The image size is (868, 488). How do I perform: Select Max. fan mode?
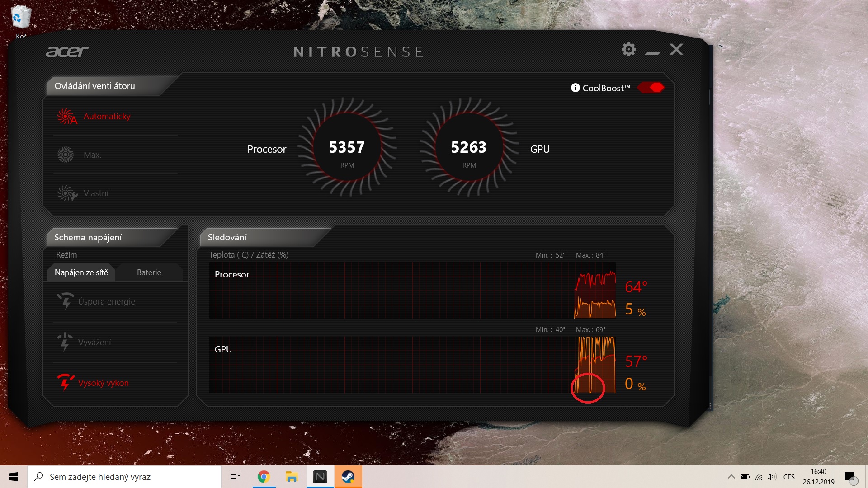92,155
